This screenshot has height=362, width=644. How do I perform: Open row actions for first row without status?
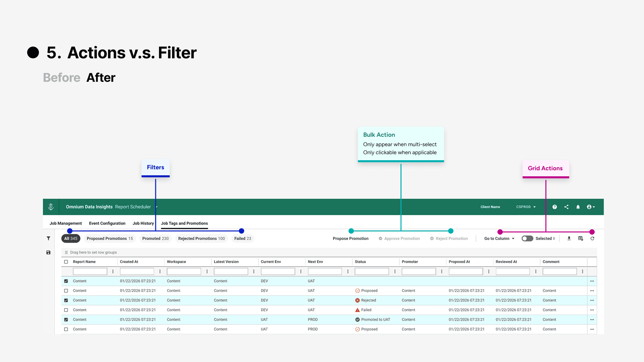point(592,281)
